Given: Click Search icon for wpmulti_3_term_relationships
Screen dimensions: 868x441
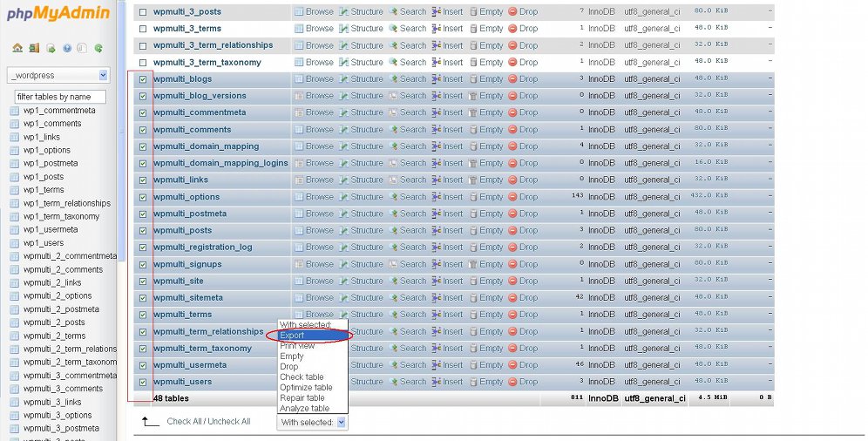Looking at the screenshot, I should pos(393,45).
